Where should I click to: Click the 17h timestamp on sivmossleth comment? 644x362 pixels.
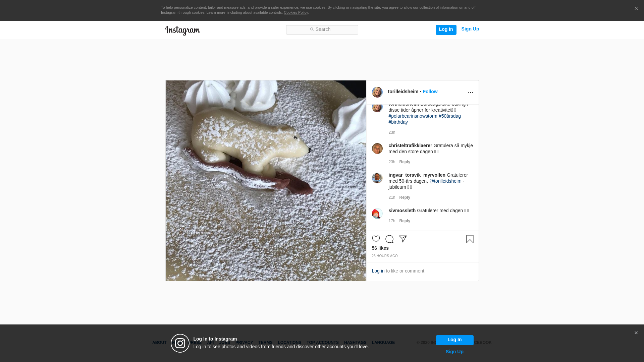392,221
